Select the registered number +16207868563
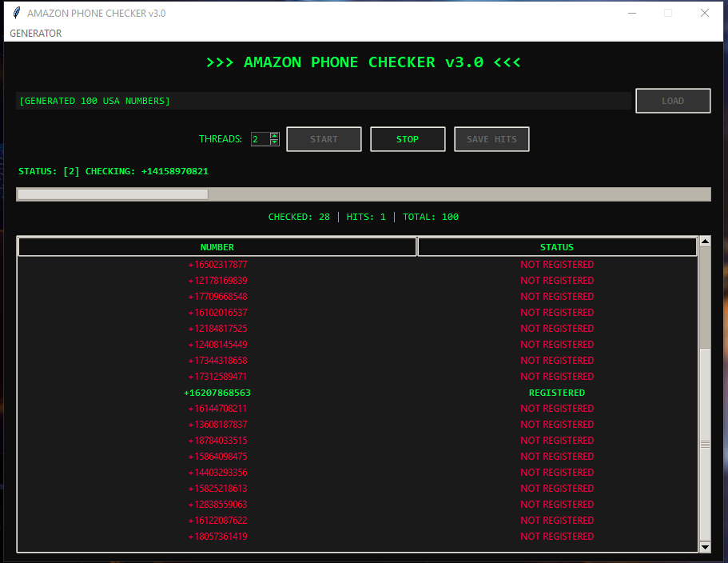This screenshot has width=728, height=563. click(217, 393)
